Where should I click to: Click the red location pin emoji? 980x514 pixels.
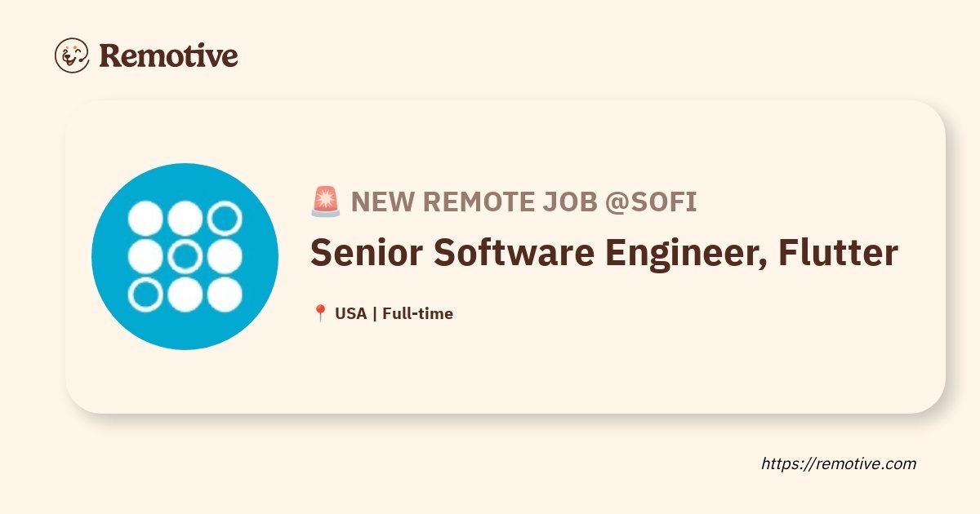(320, 313)
